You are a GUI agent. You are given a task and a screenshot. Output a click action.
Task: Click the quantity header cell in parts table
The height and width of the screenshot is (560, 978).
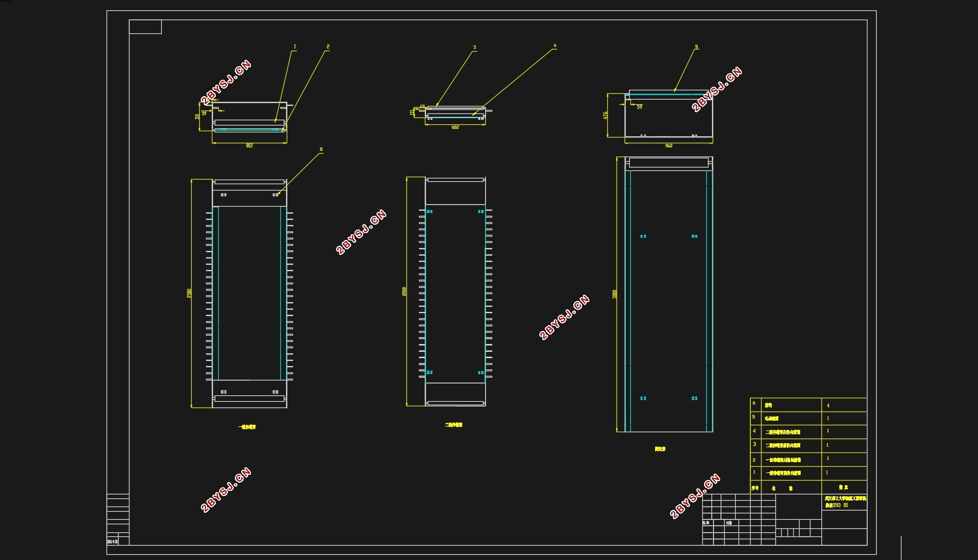pos(844,487)
